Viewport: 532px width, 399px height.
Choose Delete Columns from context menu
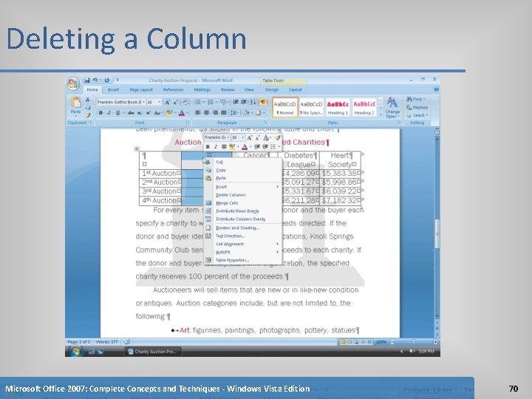(243, 195)
